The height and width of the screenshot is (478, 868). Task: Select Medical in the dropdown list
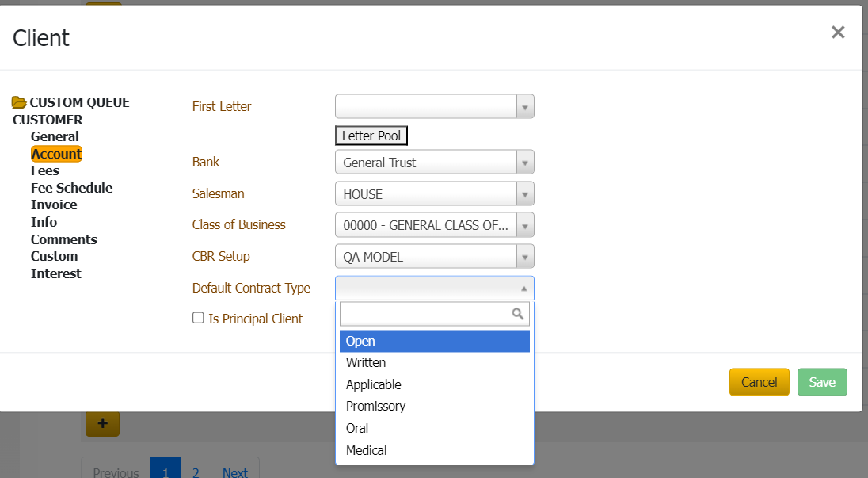[x=366, y=450]
